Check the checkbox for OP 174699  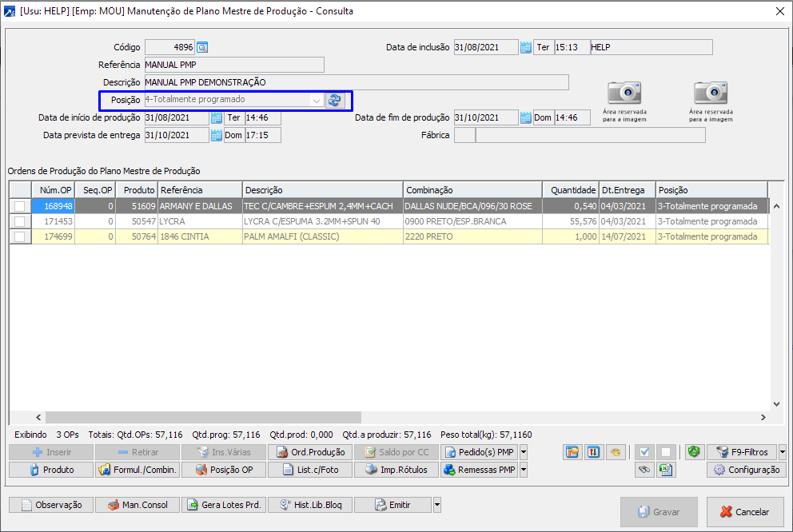[20, 236]
